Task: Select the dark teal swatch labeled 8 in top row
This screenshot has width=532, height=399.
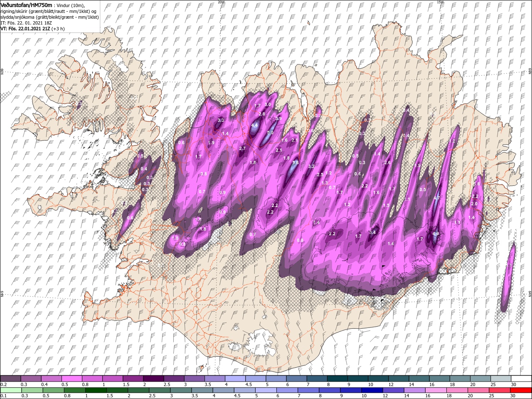Action: (x=337, y=379)
